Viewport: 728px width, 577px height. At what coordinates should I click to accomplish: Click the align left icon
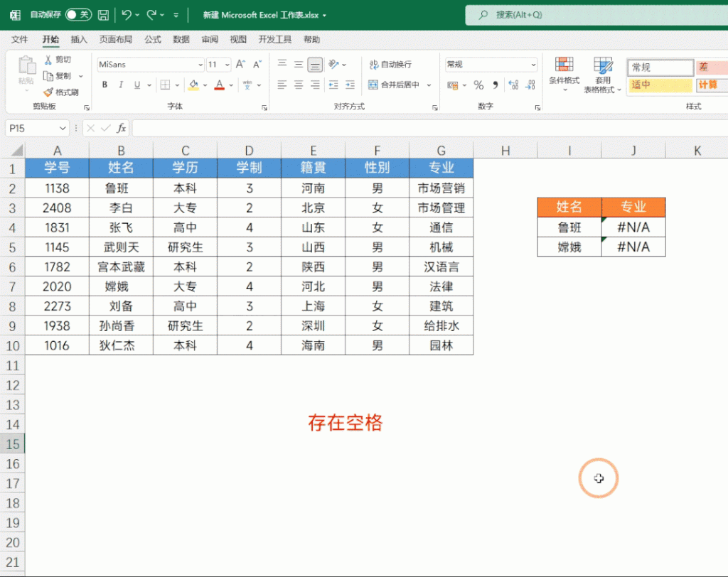(282, 85)
